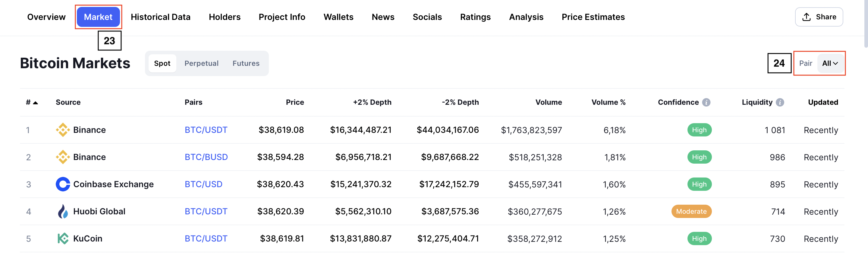Sort by the Updated column header
This screenshot has width=868, height=256.
coord(823,102)
